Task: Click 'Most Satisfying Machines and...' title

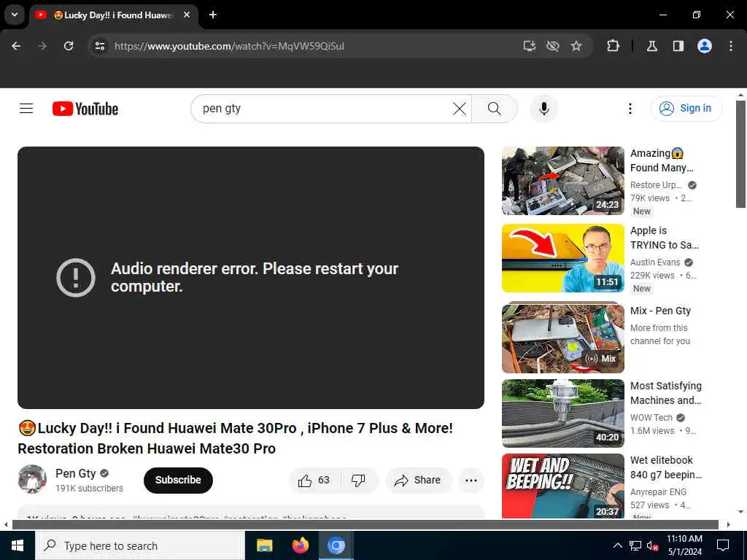Action: click(665, 393)
